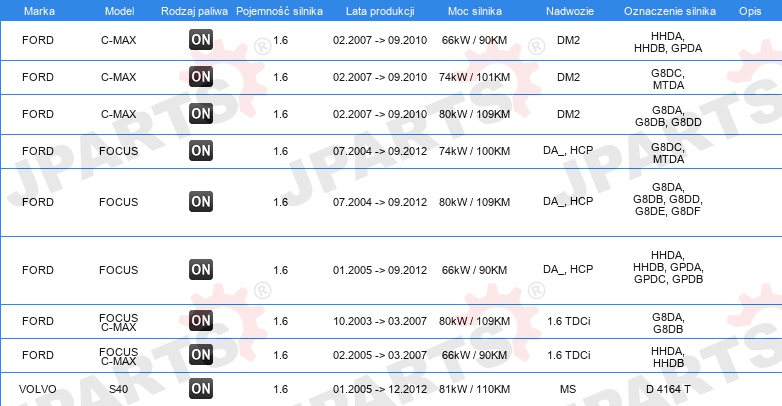Click production dates 01.2005 -> 12.2012
Viewport: 782px width, 406px height.
pos(380,389)
